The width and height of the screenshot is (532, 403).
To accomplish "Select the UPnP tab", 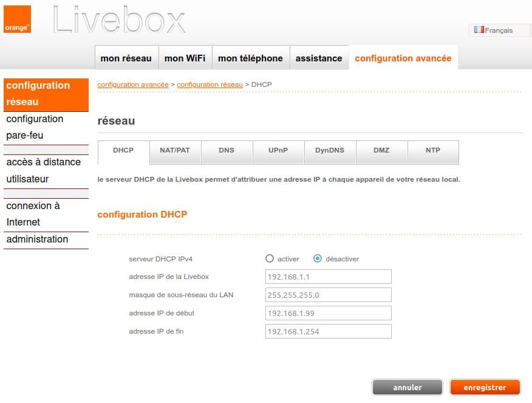I will point(278,151).
